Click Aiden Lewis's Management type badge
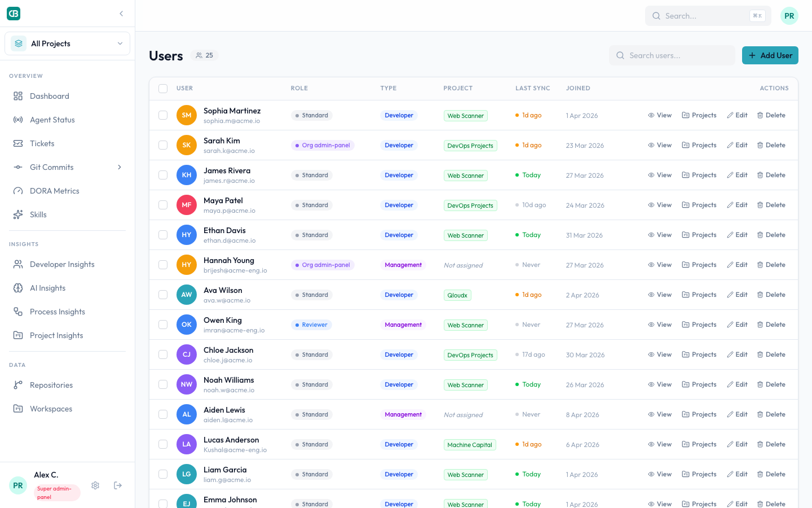812x508 pixels. click(403, 414)
